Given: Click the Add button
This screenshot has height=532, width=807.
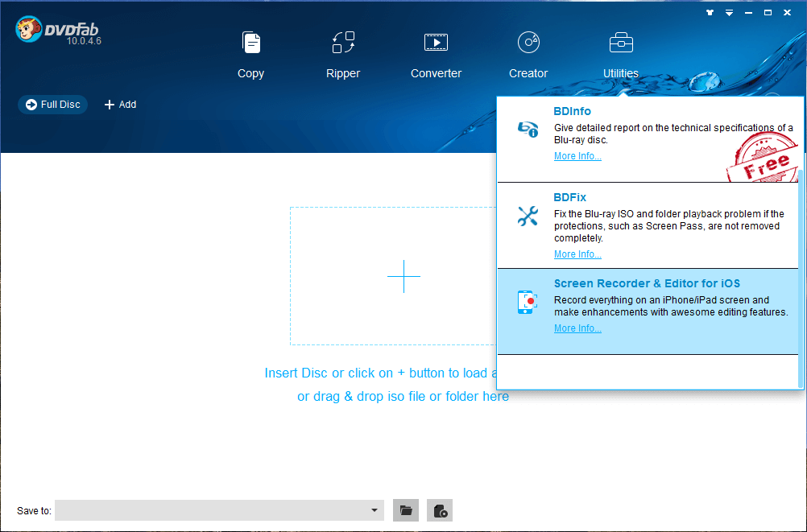Looking at the screenshot, I should point(120,105).
